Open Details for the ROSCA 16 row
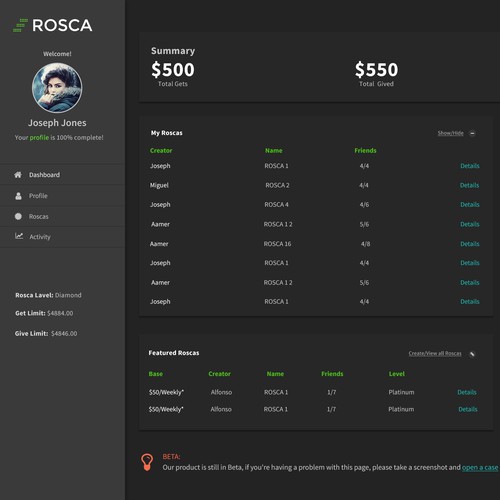500x500 pixels. pyautogui.click(x=470, y=244)
